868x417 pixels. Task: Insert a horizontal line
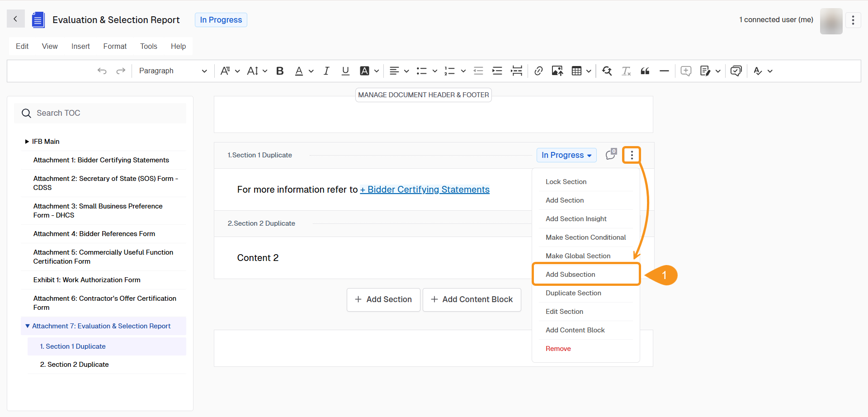pyautogui.click(x=664, y=71)
